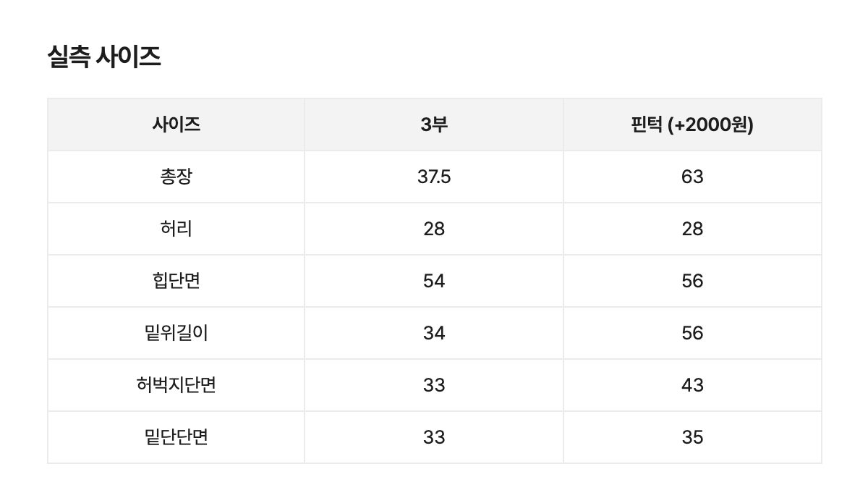Select the 허리 row label
The height and width of the screenshot is (498, 868).
click(x=176, y=229)
